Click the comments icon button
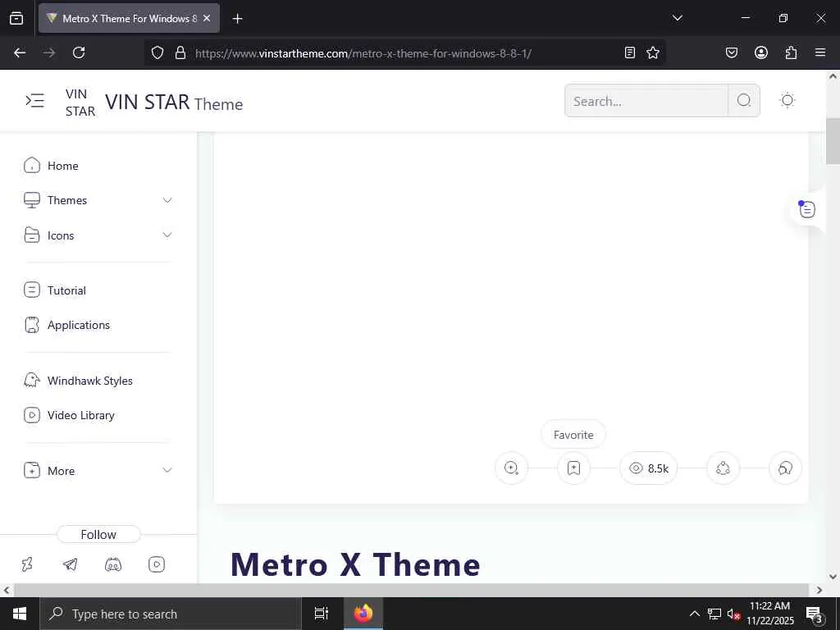This screenshot has height=630, width=840. coord(785,468)
